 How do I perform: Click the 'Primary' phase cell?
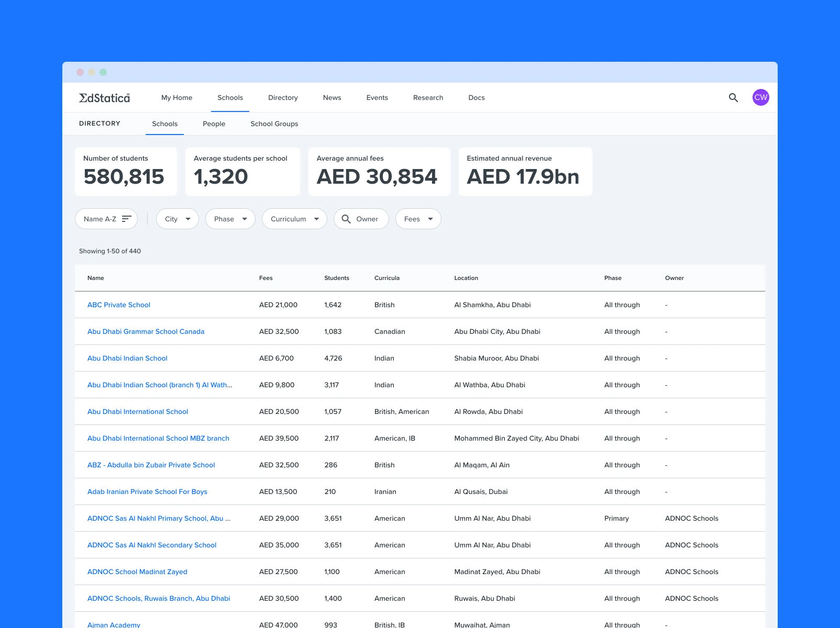click(x=616, y=518)
